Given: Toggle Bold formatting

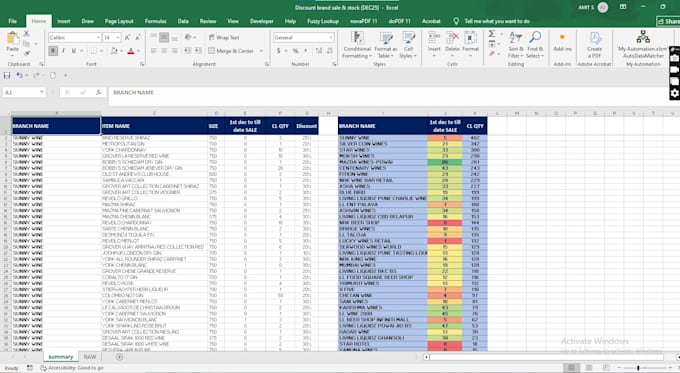Looking at the screenshot, I should pos(53,51).
